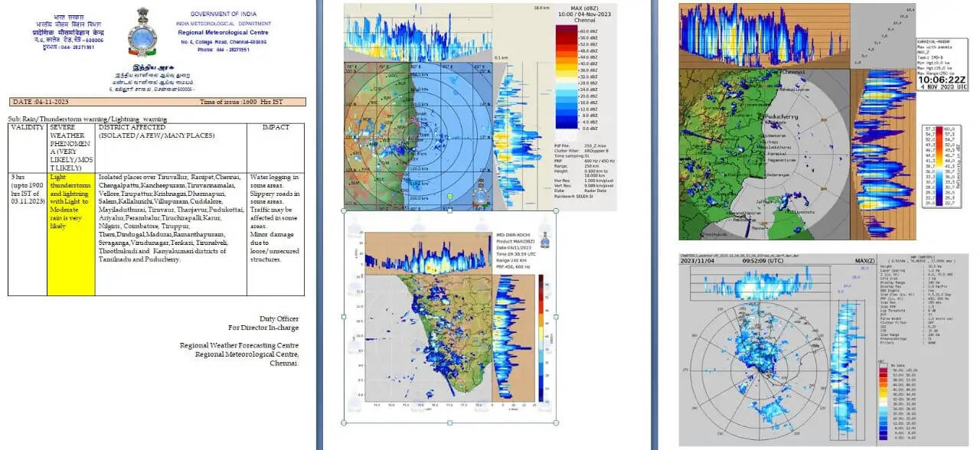Click the DATE :04-11-2023 field
Screen dimensions: 980x450
[x=34, y=101]
